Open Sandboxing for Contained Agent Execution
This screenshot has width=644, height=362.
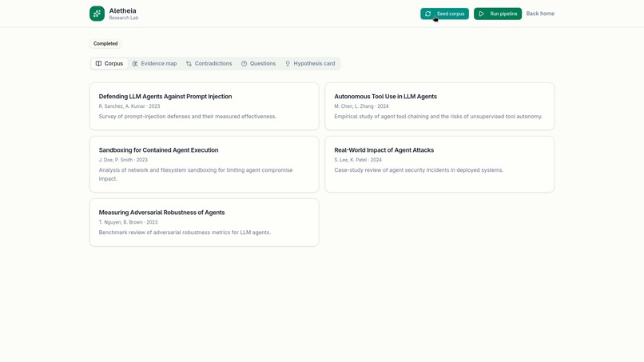[x=158, y=150]
